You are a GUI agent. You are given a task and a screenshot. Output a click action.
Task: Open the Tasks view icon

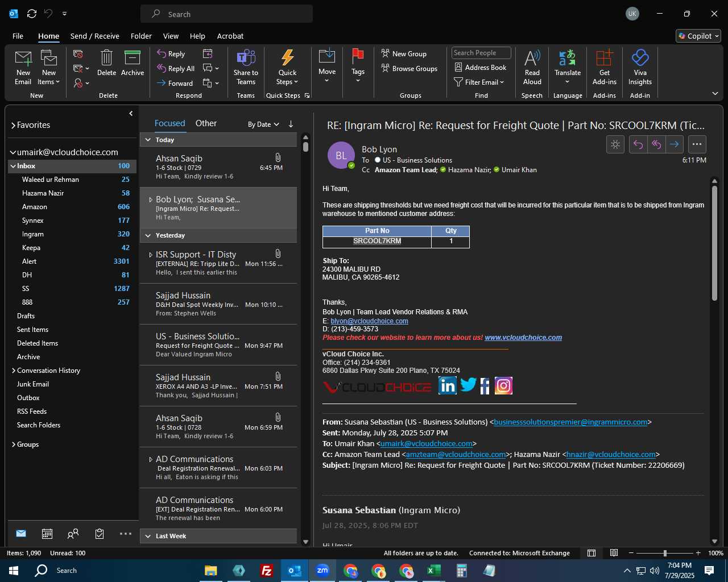100,534
